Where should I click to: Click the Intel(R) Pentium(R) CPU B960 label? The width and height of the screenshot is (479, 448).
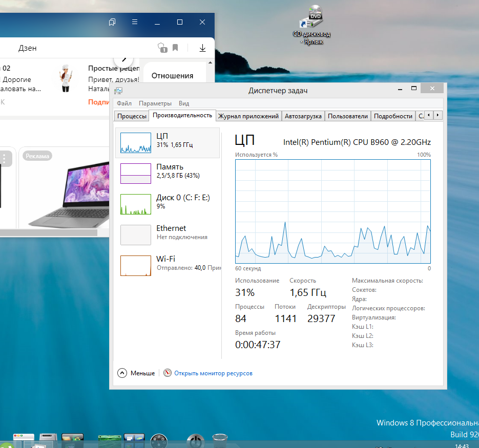pyautogui.click(x=357, y=142)
